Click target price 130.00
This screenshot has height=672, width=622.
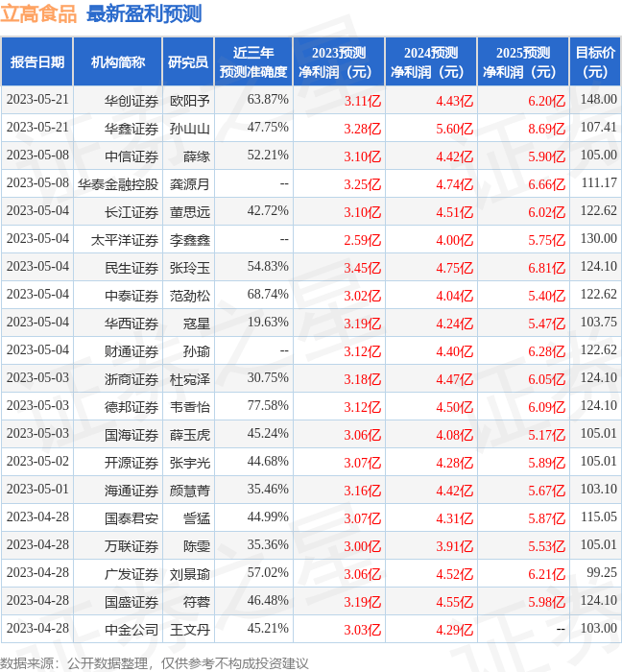click(598, 238)
